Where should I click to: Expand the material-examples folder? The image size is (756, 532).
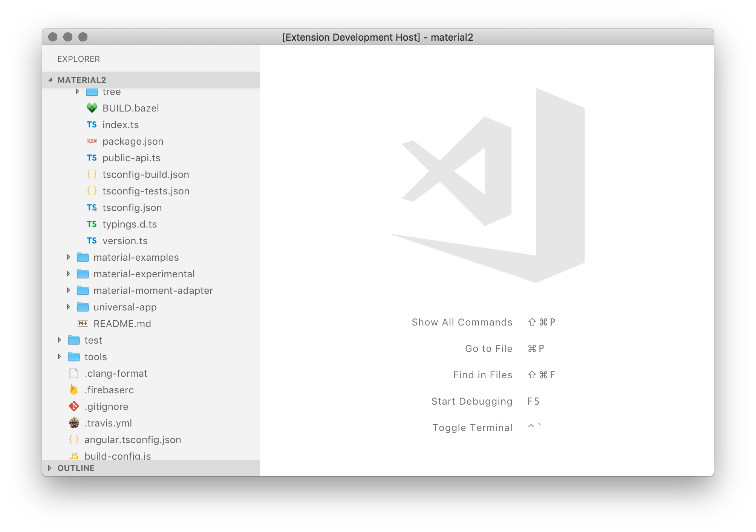pyautogui.click(x=69, y=257)
